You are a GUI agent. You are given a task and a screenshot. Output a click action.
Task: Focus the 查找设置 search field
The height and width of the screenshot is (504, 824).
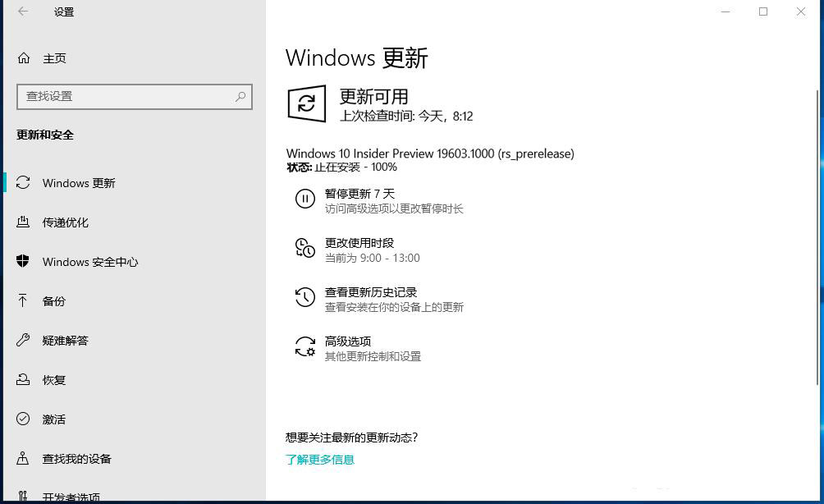point(135,97)
